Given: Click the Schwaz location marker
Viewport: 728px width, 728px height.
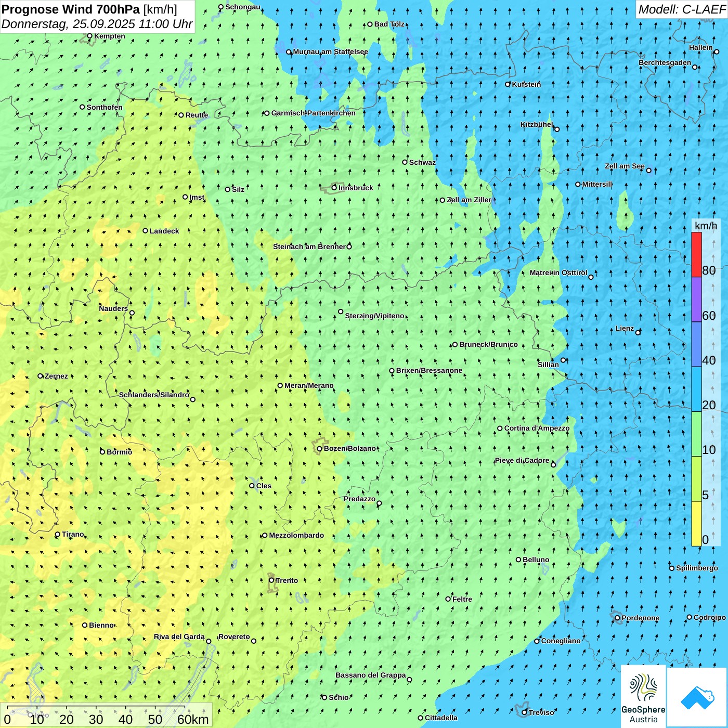Looking at the screenshot, I should (405, 162).
